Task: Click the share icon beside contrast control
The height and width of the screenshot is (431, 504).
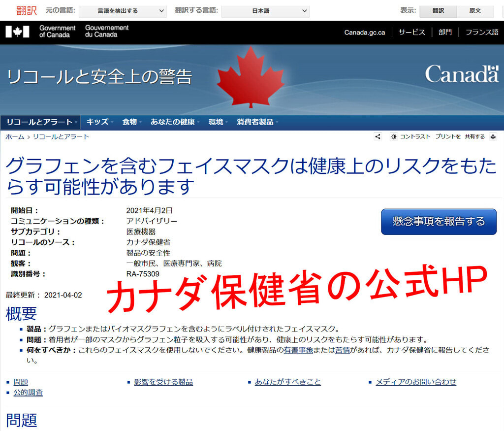Action: (378, 137)
